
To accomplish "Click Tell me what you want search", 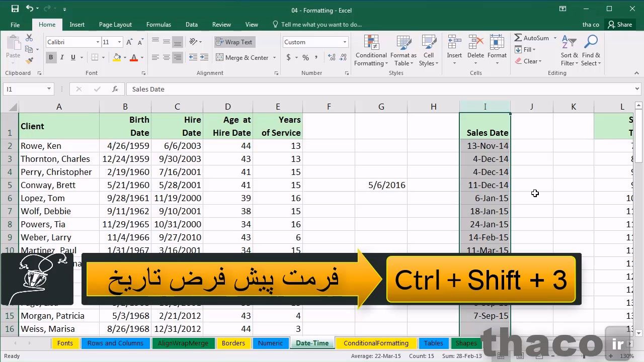I will pos(317,25).
